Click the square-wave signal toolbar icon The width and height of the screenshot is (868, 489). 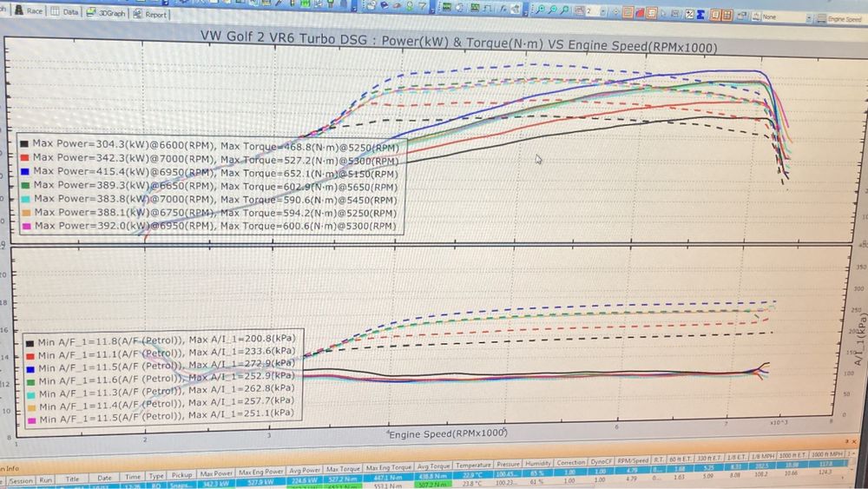click(487, 9)
